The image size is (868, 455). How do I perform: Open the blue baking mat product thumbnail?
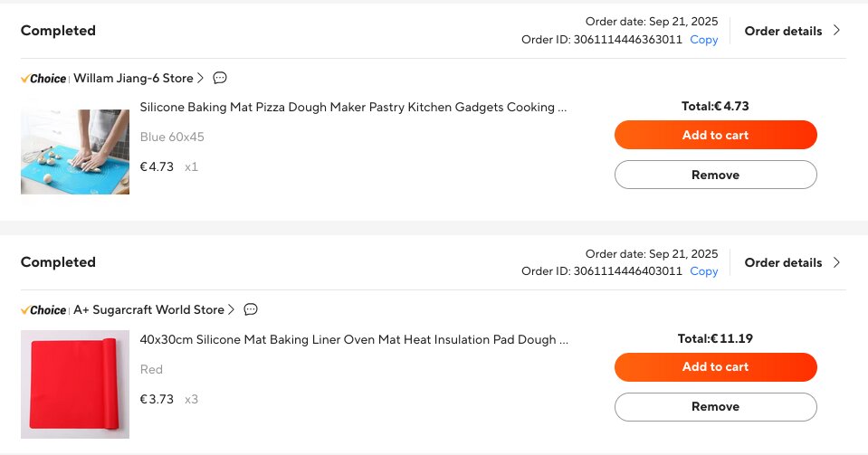click(x=75, y=151)
